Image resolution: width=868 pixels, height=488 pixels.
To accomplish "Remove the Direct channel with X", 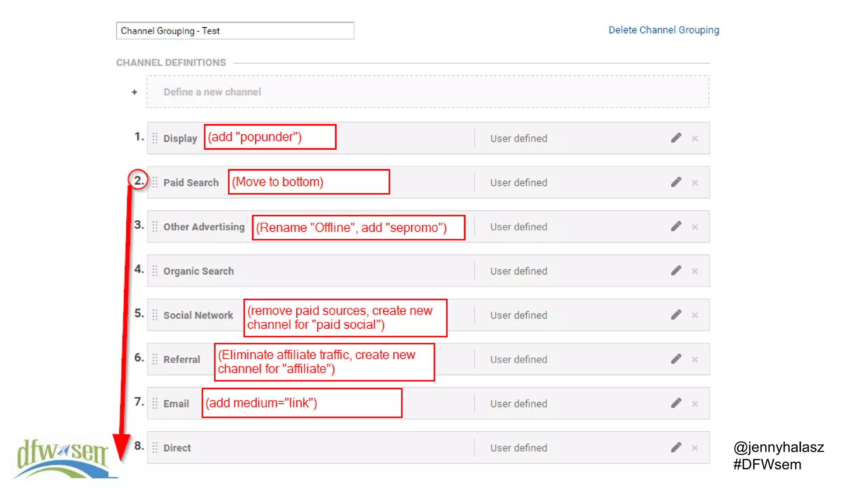I will tap(695, 448).
